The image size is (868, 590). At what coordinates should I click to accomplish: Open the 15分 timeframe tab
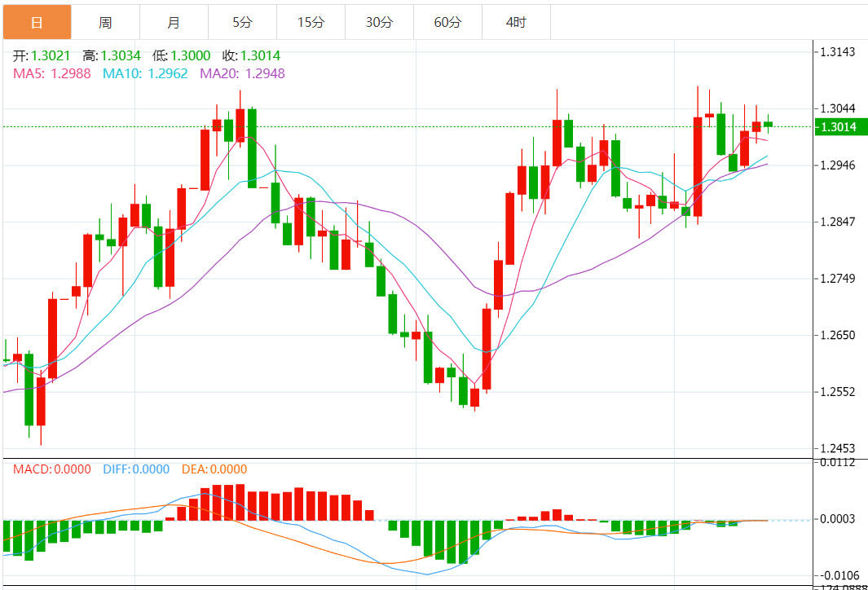(311, 22)
